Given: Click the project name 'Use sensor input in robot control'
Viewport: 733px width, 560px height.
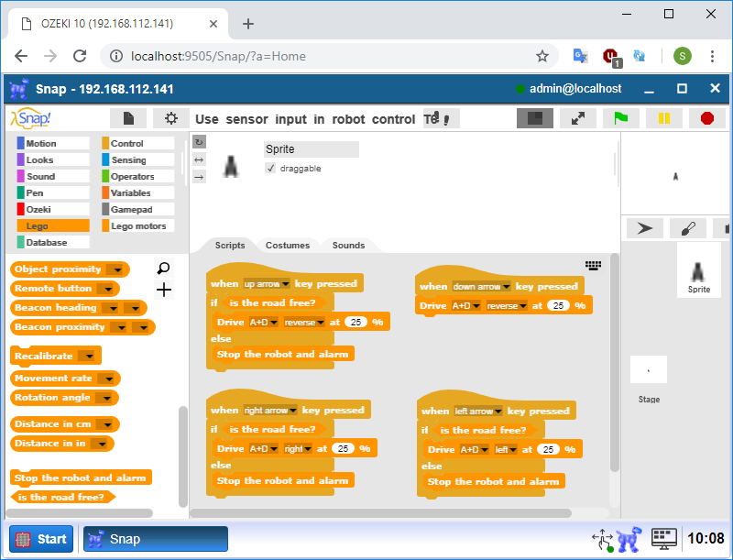Looking at the screenshot, I should coord(305,119).
